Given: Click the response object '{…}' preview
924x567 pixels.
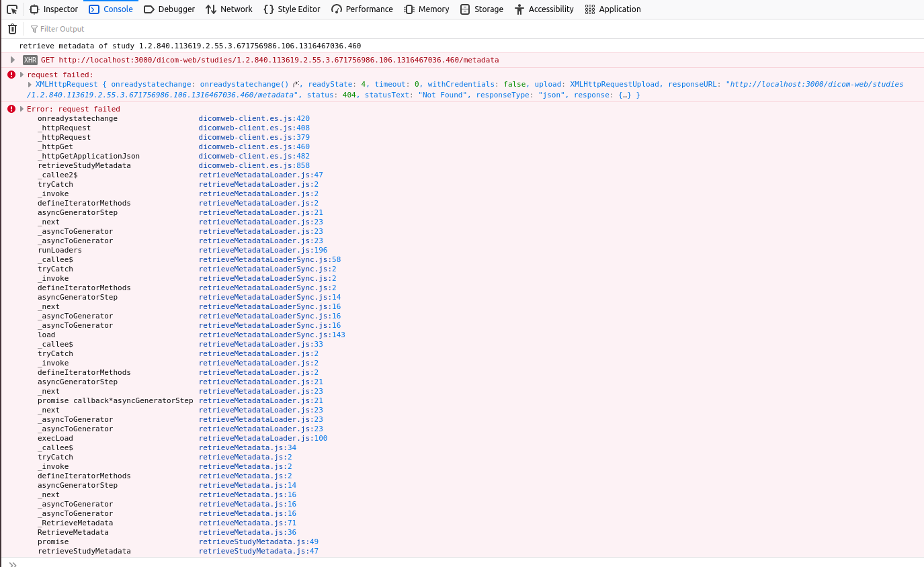Looking at the screenshot, I should (x=624, y=95).
